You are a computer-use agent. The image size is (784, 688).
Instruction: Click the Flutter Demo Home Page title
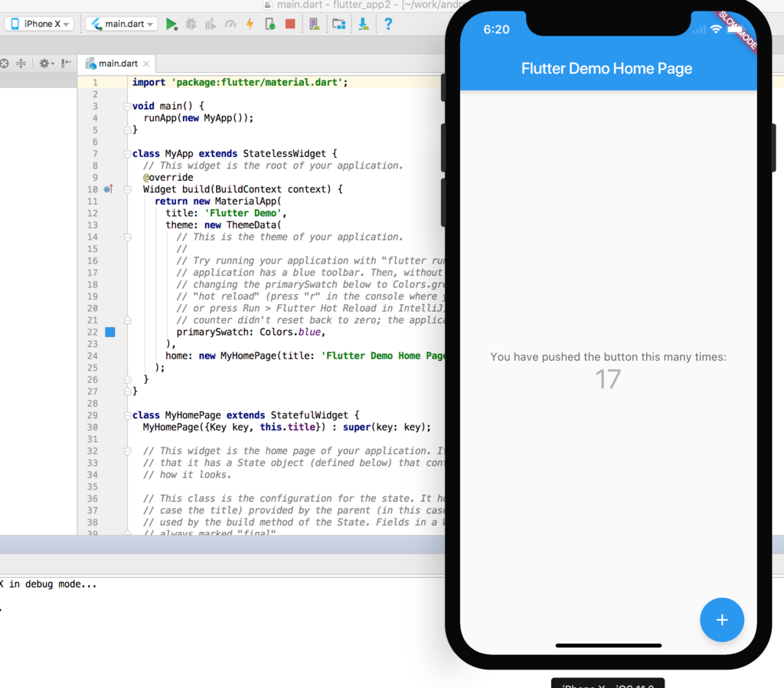tap(606, 68)
